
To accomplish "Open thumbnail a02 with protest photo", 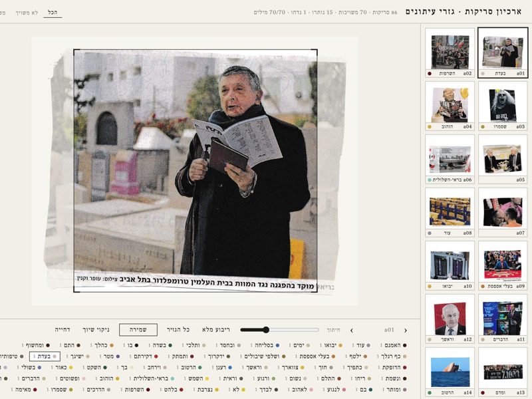I will coord(450,53).
